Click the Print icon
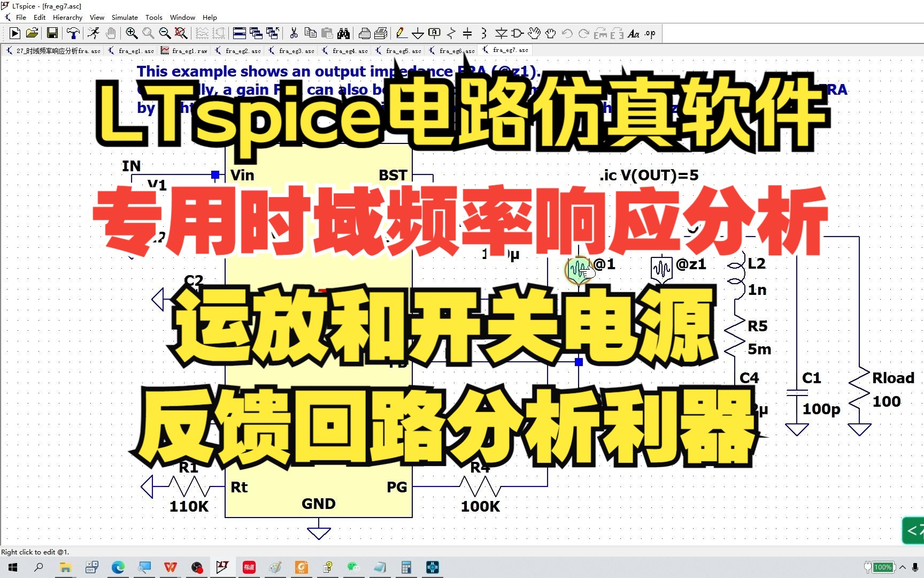 pyautogui.click(x=364, y=33)
